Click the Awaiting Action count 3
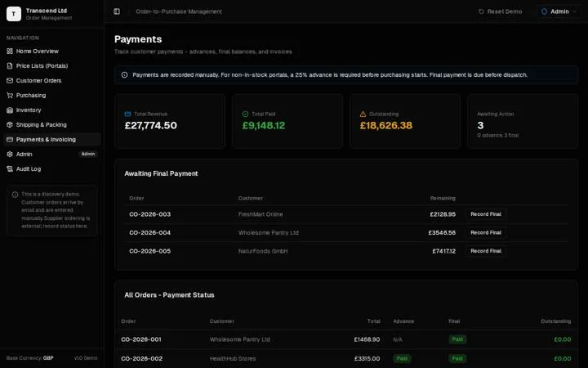 480,125
